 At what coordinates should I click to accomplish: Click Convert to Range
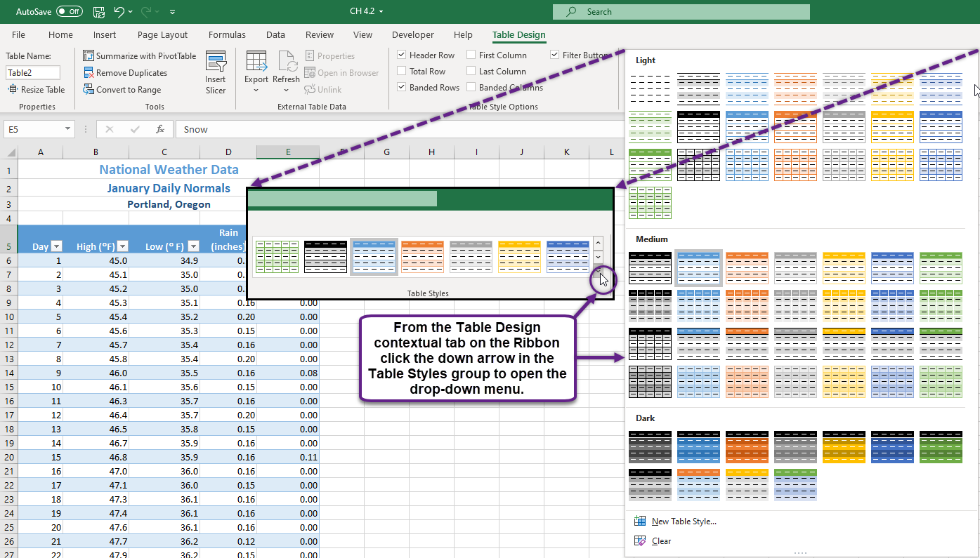pos(122,90)
